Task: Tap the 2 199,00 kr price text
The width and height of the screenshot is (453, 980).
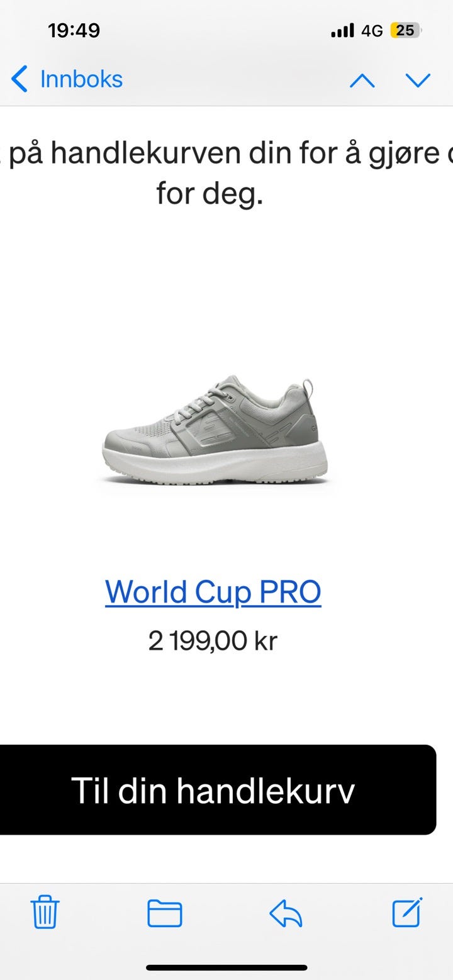Action: click(213, 641)
